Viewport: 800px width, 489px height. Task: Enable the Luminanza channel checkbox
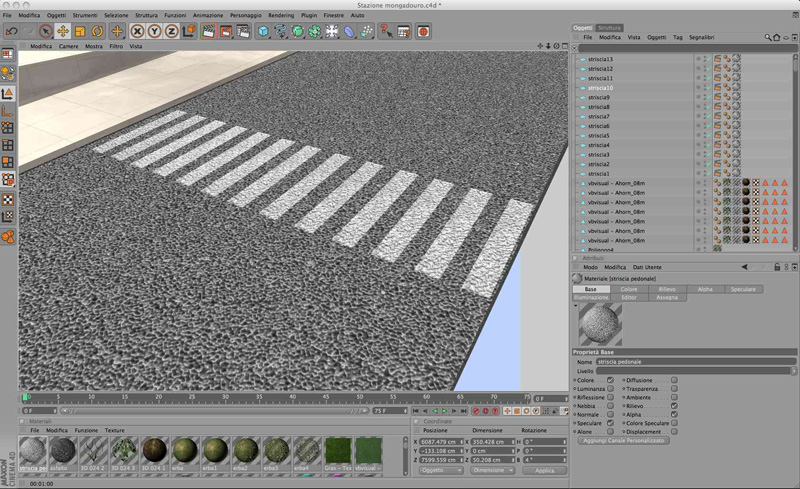coord(610,389)
